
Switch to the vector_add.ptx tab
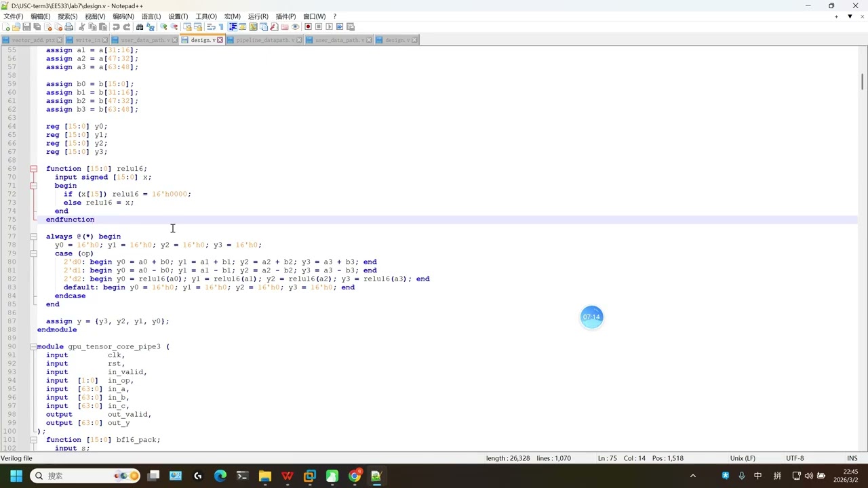(x=34, y=40)
